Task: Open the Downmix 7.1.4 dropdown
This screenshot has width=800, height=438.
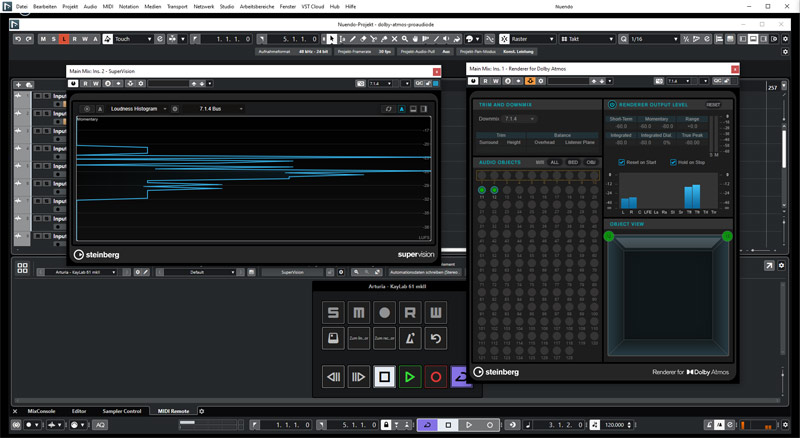Action: tap(520, 118)
